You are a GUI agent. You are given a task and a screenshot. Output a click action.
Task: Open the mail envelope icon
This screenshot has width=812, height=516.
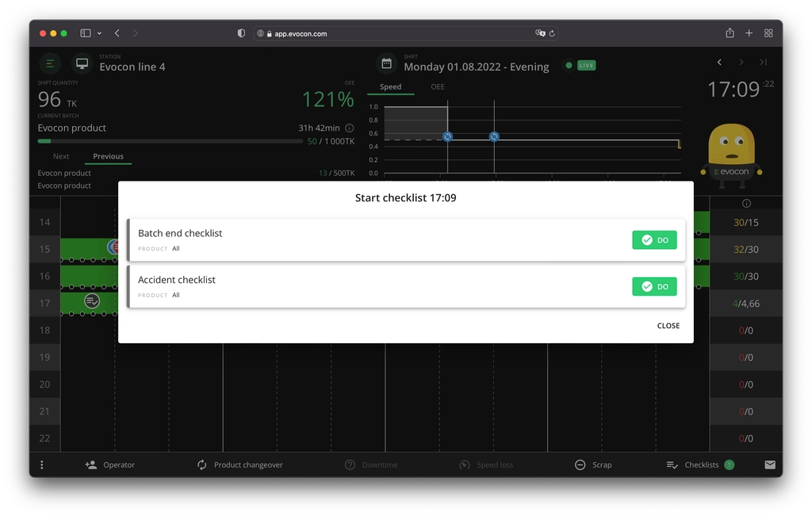(x=770, y=464)
